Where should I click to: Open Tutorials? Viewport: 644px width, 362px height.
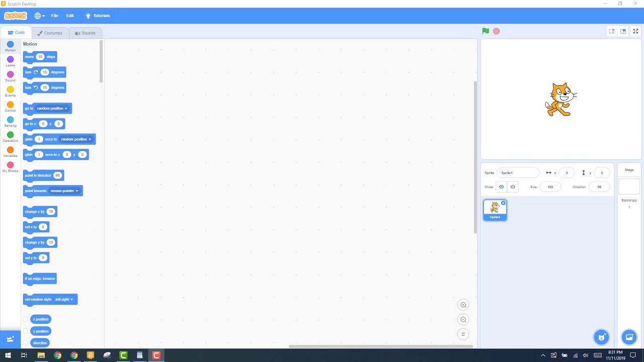tap(98, 16)
